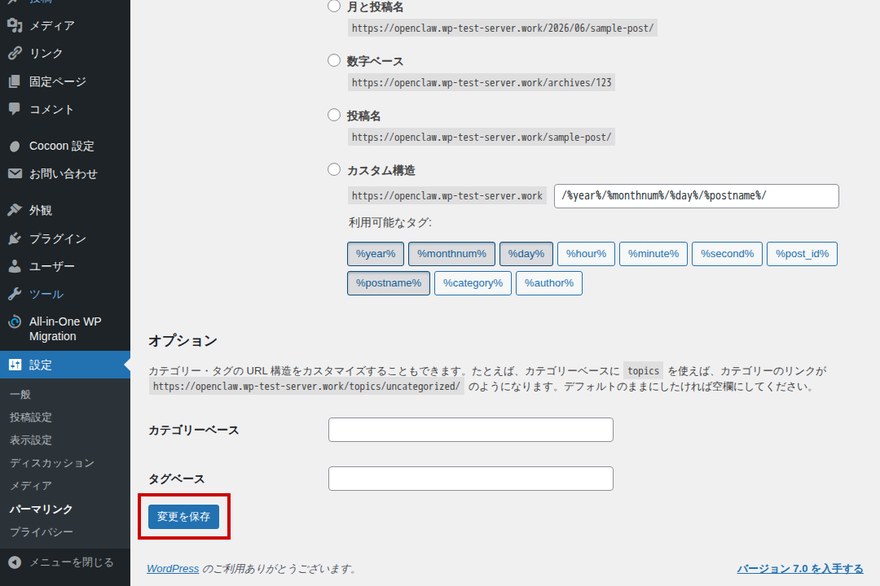This screenshot has width=880, height=586.
Task: Go to パーマリンク submenu
Action: 41,509
